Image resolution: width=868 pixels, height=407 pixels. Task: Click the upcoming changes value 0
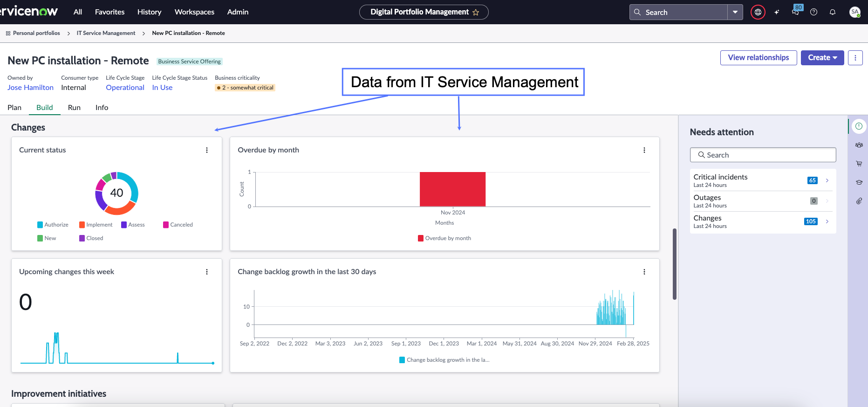(26, 302)
